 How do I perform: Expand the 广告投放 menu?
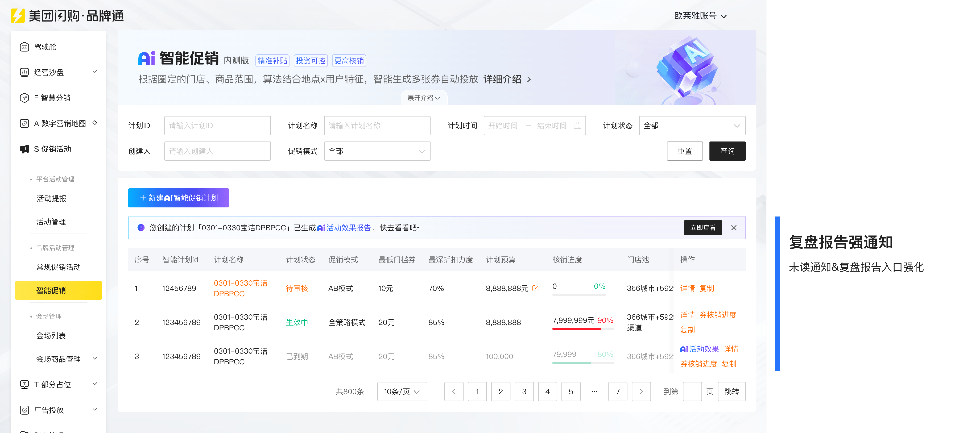point(95,409)
